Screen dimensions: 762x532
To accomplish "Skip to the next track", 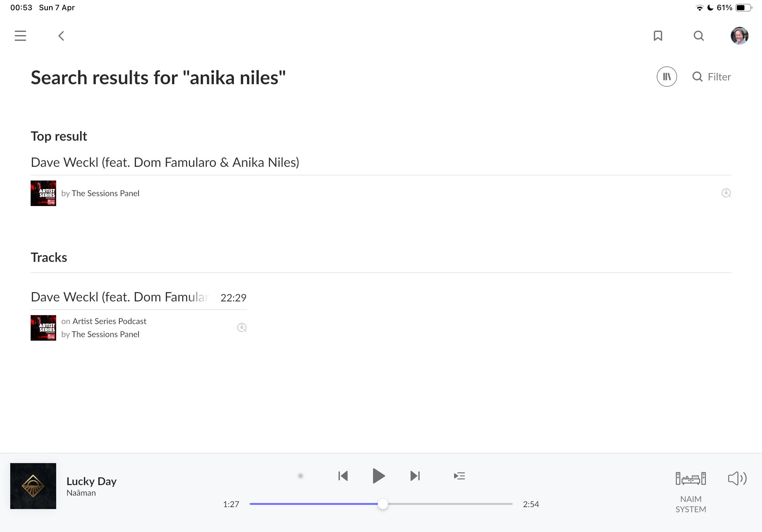I will coord(415,476).
